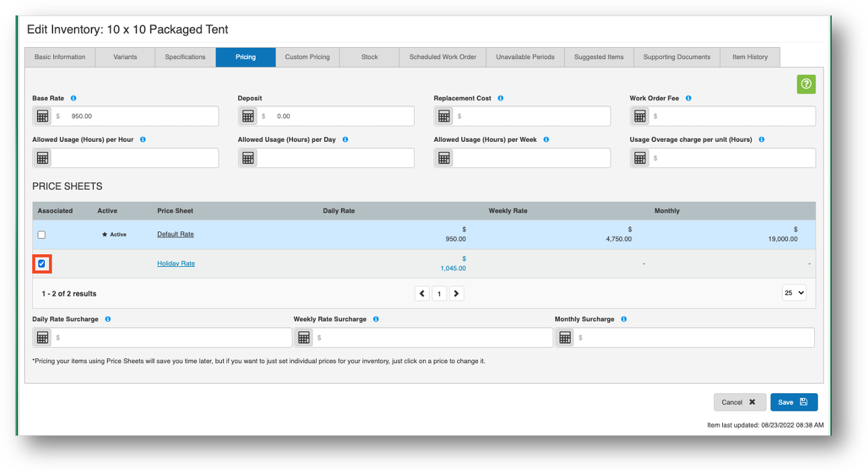Cancel editing the inventory item
868x472 pixels.
pyautogui.click(x=739, y=402)
